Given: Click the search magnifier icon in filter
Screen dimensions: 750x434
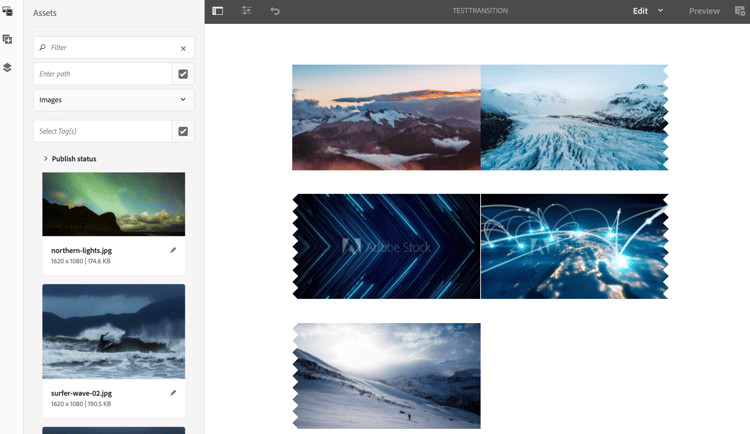Looking at the screenshot, I should tap(43, 47).
